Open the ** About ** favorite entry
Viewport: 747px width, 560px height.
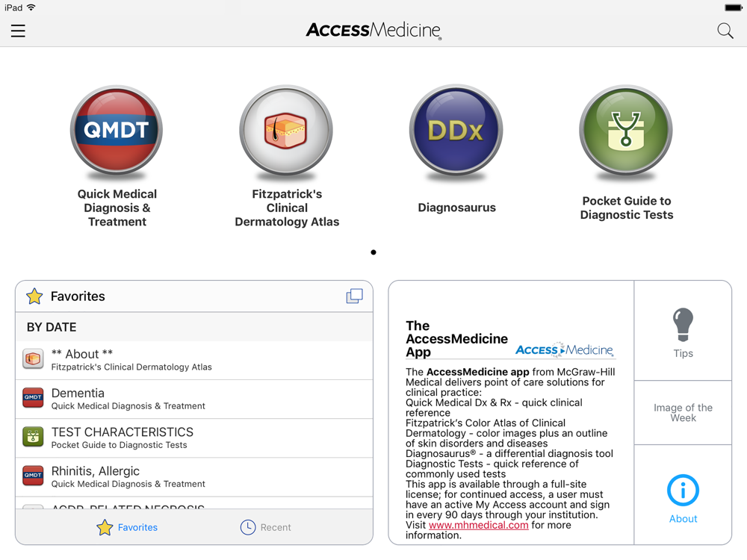click(x=194, y=360)
